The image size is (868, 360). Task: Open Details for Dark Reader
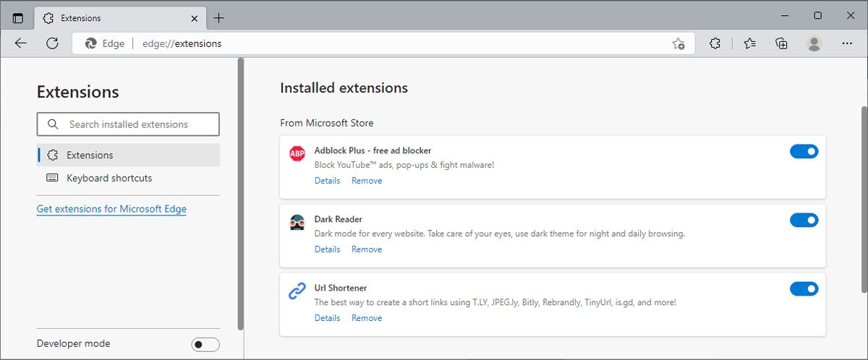click(x=327, y=249)
